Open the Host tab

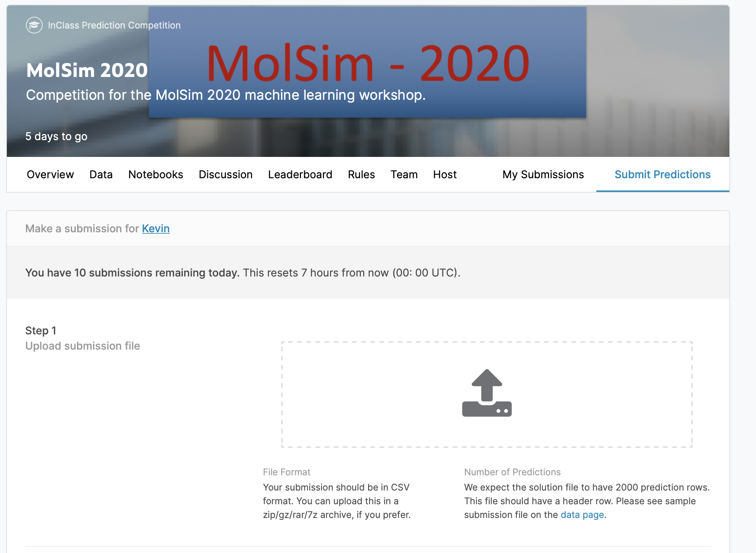(445, 174)
